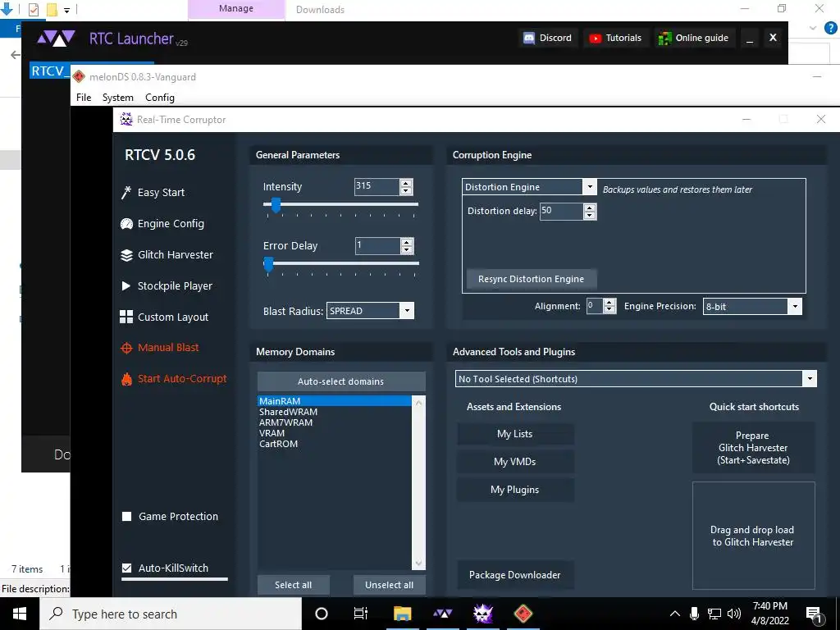Viewport: 840px width, 630px height.
Task: Enable the Game Protection checkbox
Action: 127,517
